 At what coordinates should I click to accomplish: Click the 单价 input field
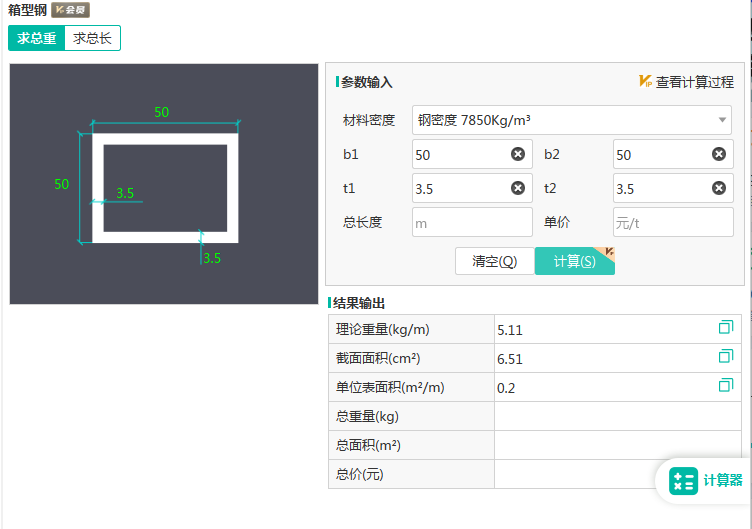(673, 223)
